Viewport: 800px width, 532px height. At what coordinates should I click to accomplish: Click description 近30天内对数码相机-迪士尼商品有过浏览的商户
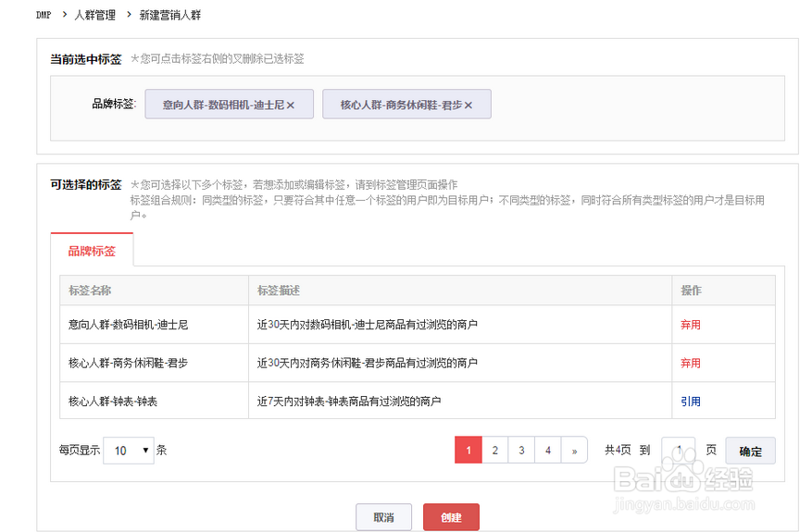tap(368, 325)
